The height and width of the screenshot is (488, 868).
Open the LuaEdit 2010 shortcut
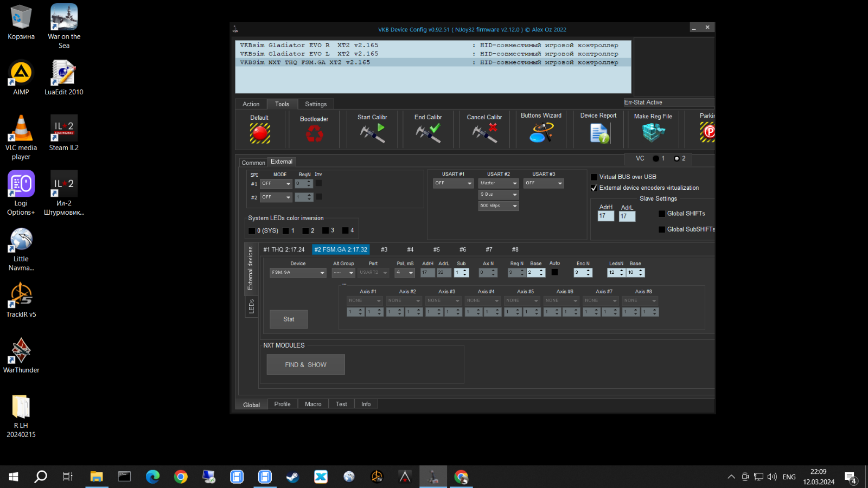(64, 77)
